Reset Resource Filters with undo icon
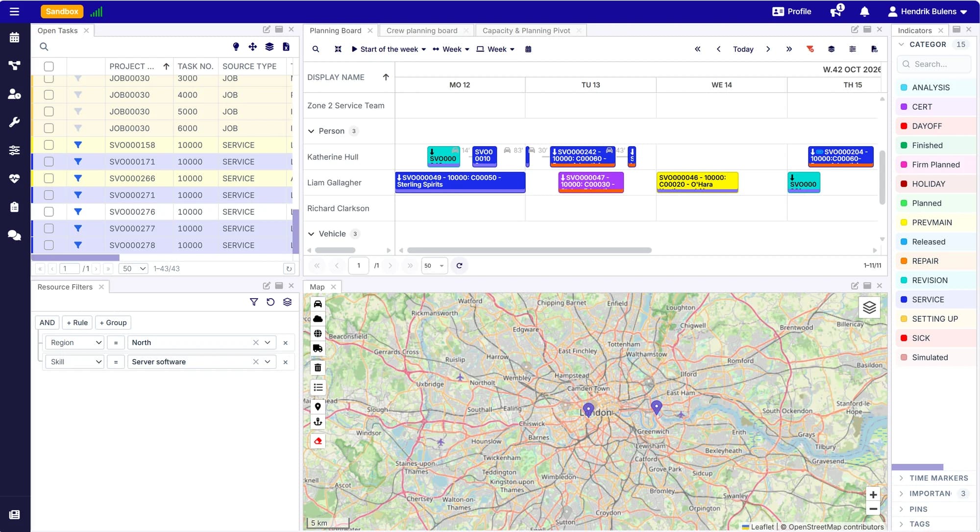Image resolution: width=980 pixels, height=532 pixels. coord(270,302)
